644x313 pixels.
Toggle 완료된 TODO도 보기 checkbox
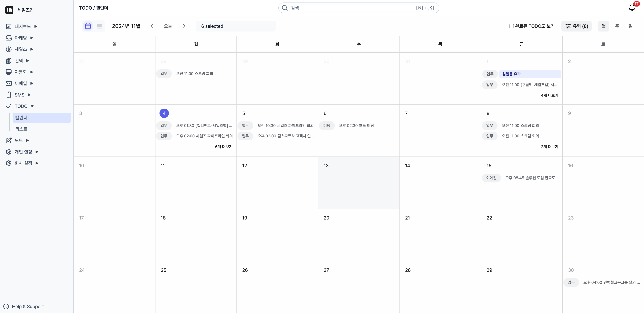(x=512, y=26)
